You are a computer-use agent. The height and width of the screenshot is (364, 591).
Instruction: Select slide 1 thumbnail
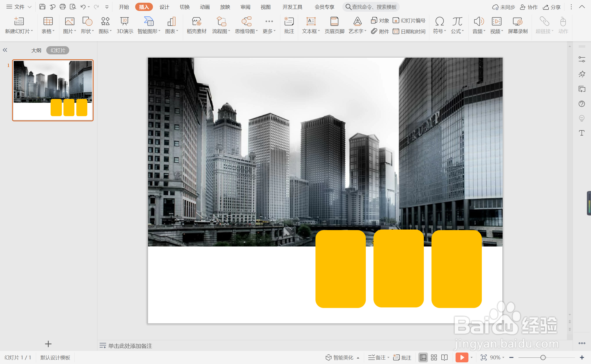53,90
